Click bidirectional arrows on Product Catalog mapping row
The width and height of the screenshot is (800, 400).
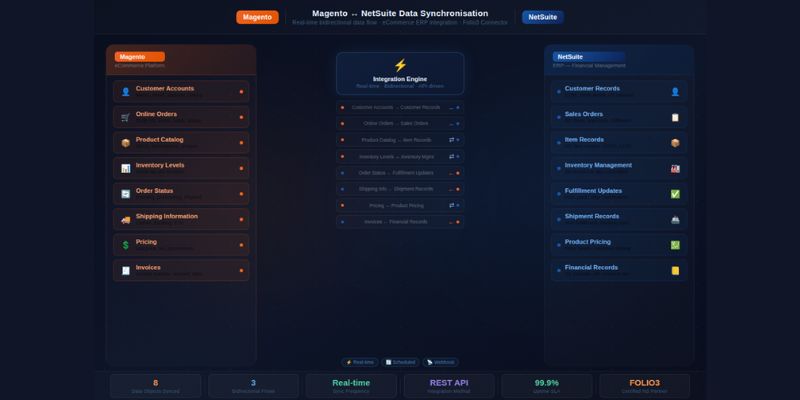pos(452,140)
